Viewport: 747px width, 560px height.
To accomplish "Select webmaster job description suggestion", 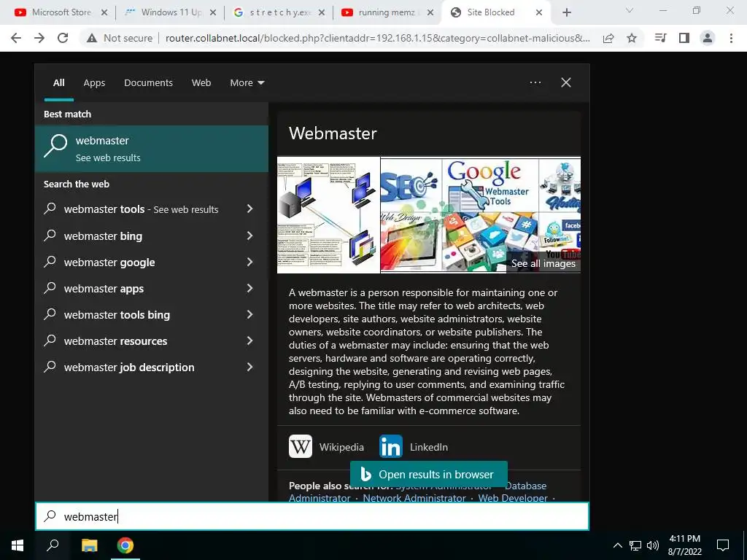I will [129, 367].
